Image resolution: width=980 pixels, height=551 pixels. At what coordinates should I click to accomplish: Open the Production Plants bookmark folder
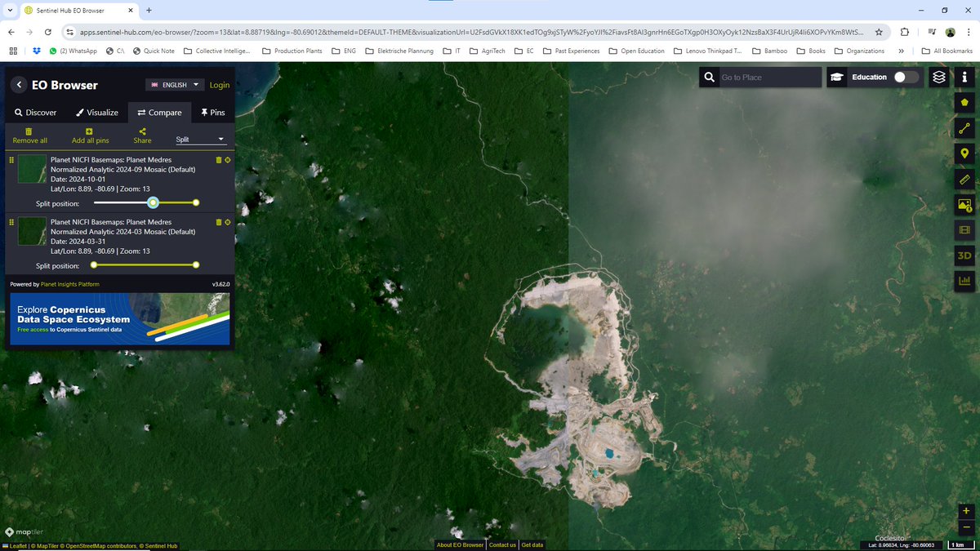[x=292, y=51]
